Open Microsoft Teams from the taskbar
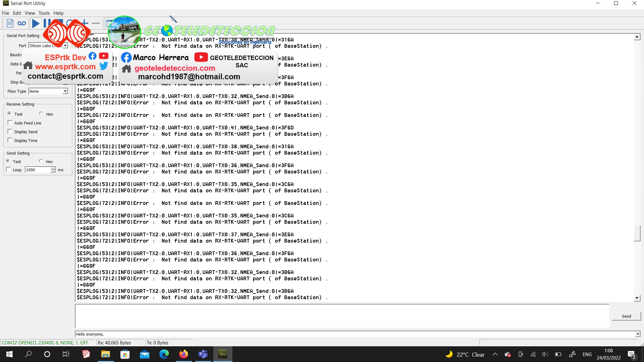The width and height of the screenshot is (644, 362). point(203,354)
